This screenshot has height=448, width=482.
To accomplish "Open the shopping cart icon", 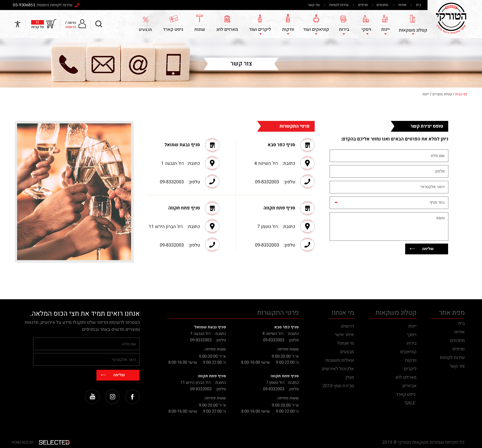I will 51,24.
